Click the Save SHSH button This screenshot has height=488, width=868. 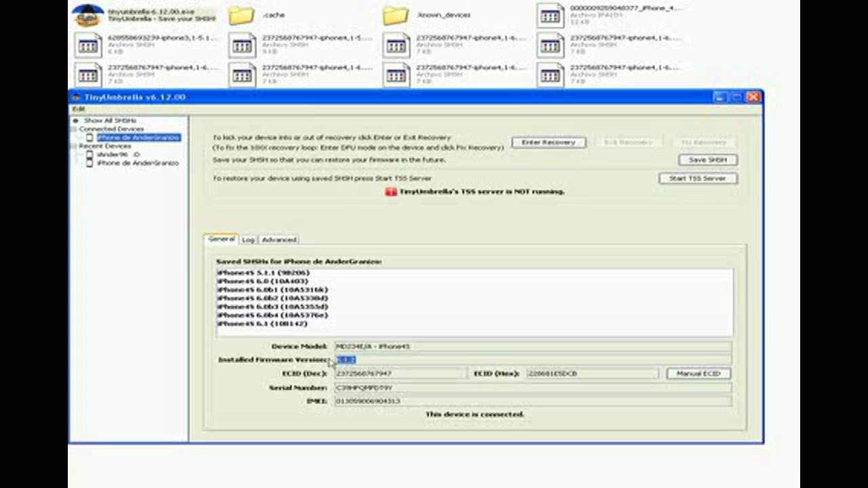[x=707, y=160]
